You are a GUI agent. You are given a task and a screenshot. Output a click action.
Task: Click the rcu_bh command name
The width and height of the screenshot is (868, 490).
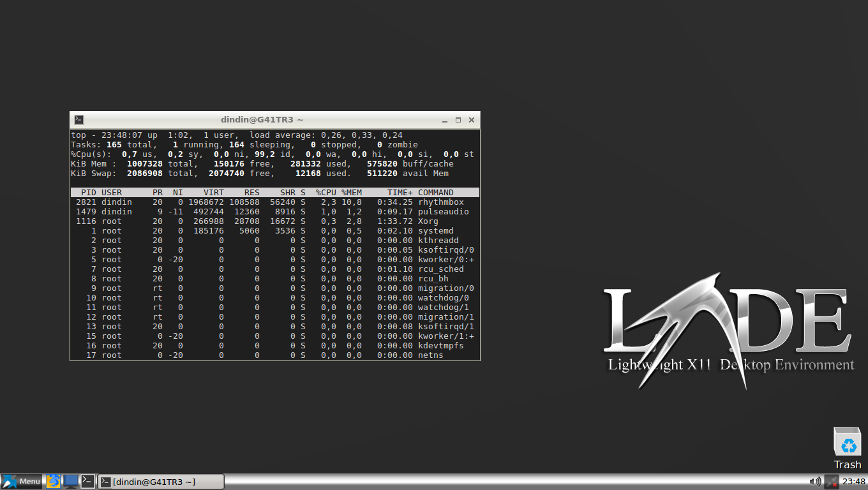point(433,279)
